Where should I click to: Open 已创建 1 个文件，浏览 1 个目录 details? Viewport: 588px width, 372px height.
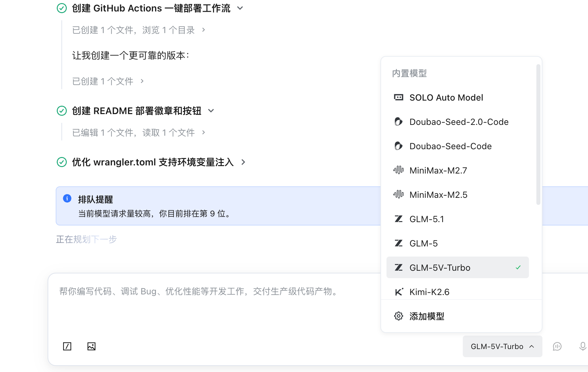coord(139,30)
